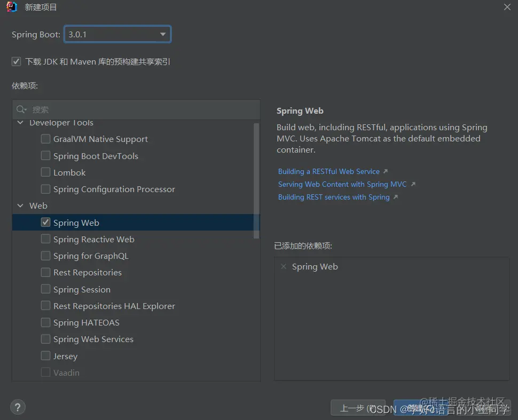
Task: Select the Spring for GraphQL row label
Action: (91, 256)
